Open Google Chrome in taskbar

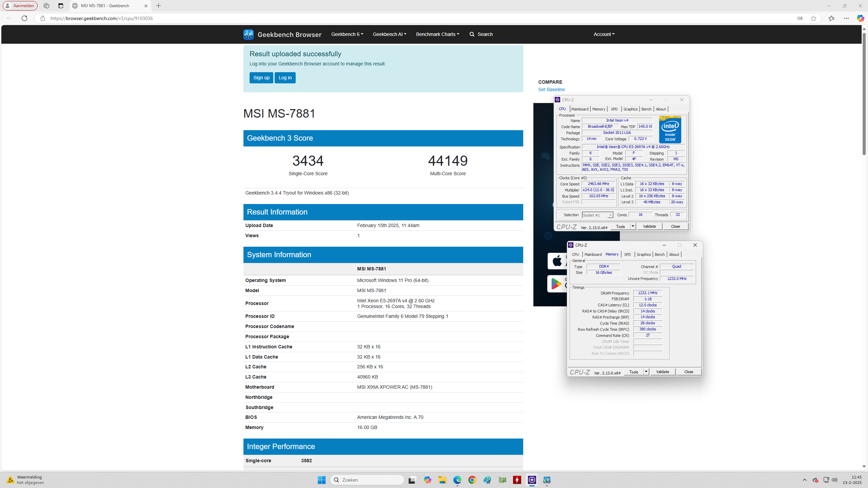tap(472, 480)
